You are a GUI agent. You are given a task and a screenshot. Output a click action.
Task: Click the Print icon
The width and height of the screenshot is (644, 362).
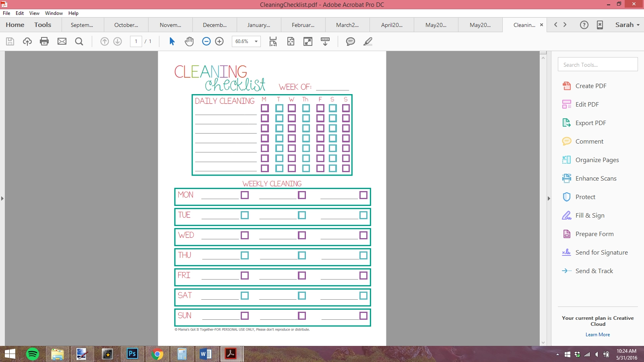[x=44, y=41]
